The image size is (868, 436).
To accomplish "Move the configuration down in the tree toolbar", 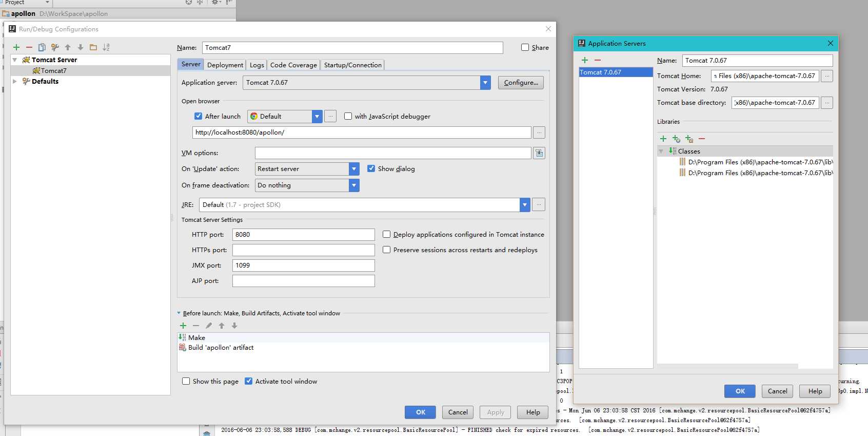I will click(81, 47).
